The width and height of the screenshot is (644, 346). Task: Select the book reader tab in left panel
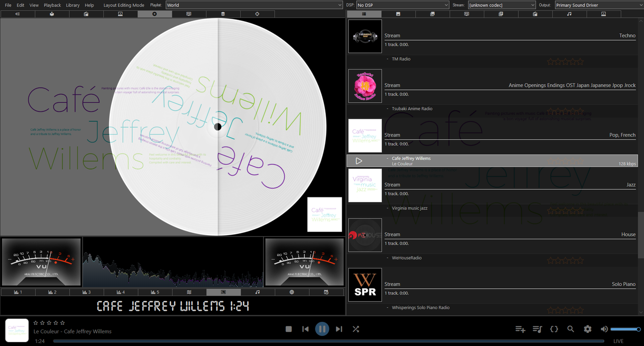[52, 14]
